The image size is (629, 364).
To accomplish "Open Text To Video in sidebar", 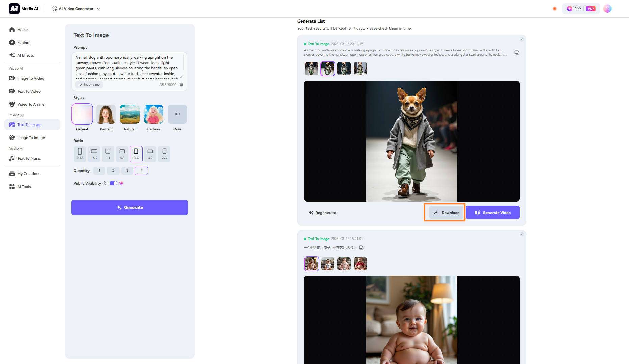I will tap(29, 91).
